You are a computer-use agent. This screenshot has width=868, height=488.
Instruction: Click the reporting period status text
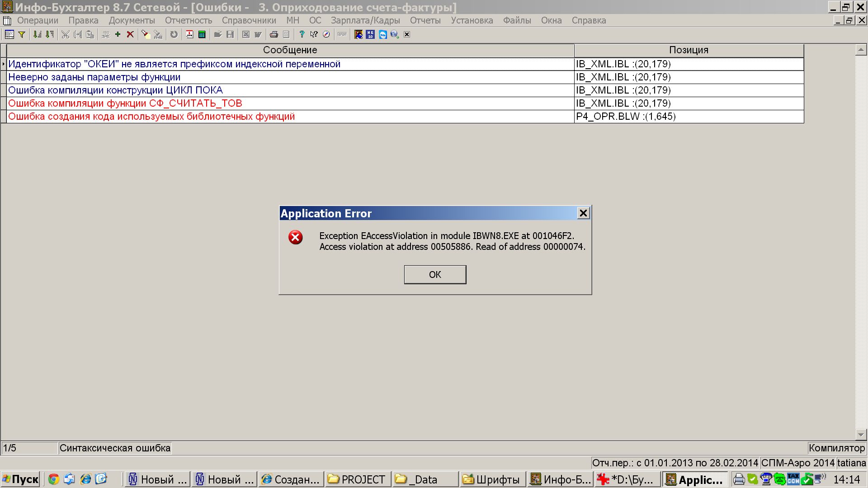[x=675, y=463]
